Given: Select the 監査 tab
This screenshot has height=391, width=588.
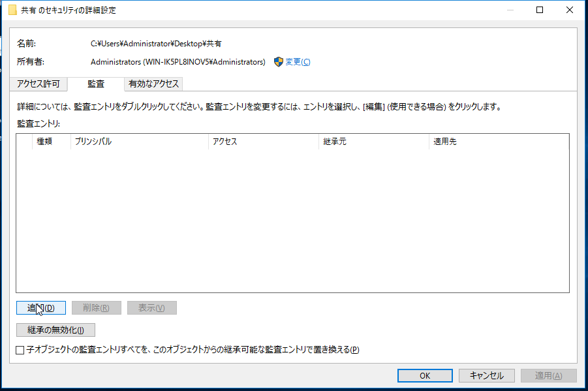Looking at the screenshot, I should [x=96, y=84].
